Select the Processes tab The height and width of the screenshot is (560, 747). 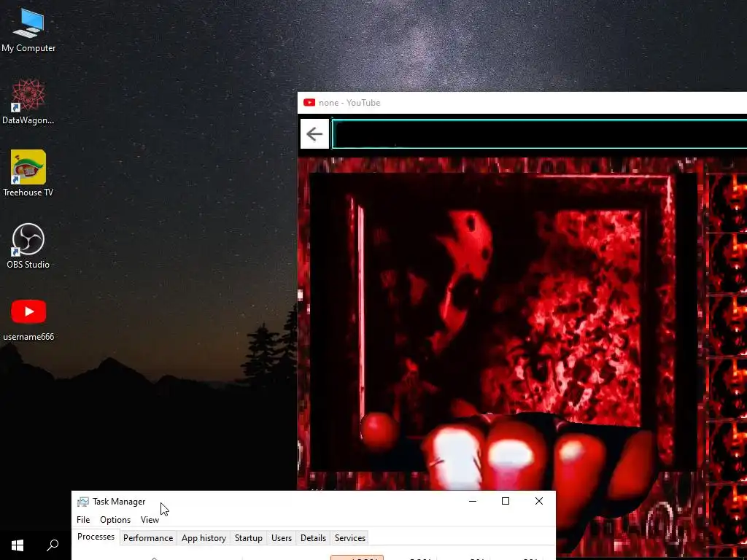coord(96,537)
